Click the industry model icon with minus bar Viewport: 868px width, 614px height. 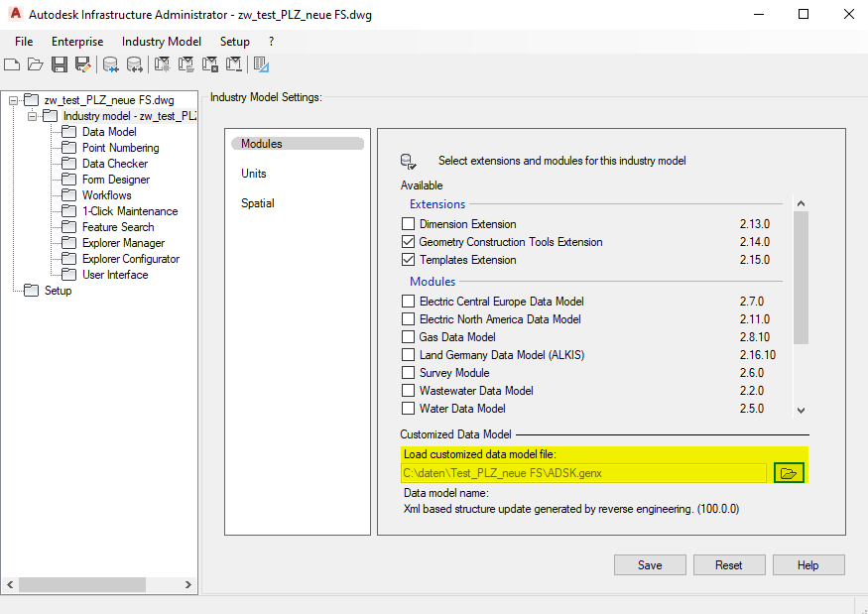coord(233,64)
